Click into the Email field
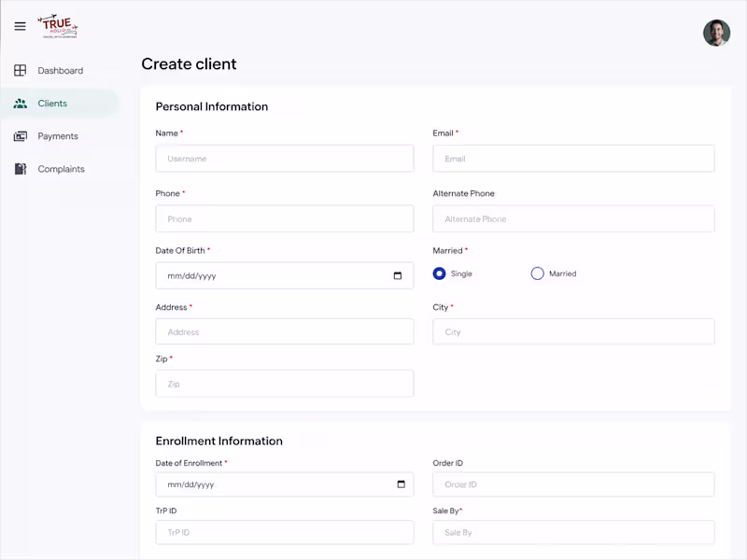Screen dimensions: 747x560 click(x=573, y=159)
